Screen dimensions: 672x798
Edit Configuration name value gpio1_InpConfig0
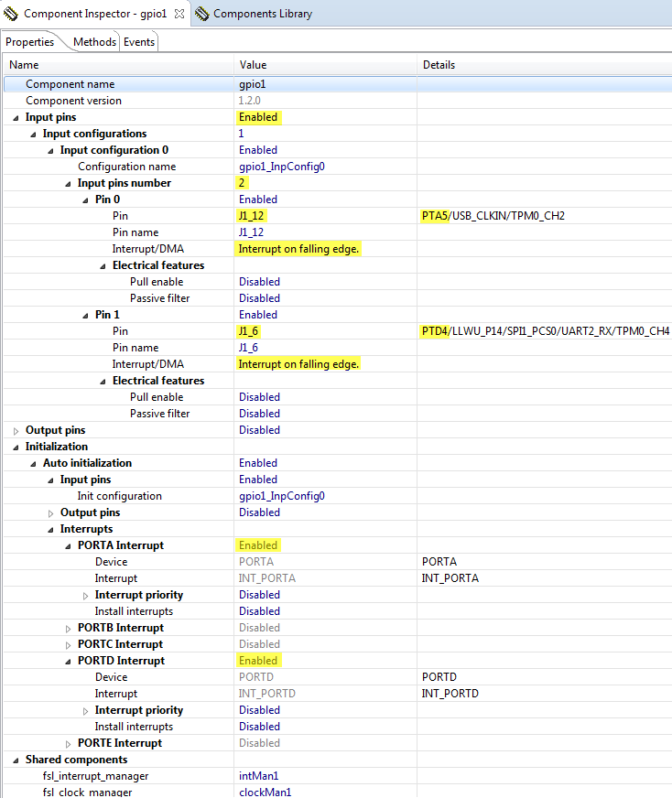click(x=282, y=167)
